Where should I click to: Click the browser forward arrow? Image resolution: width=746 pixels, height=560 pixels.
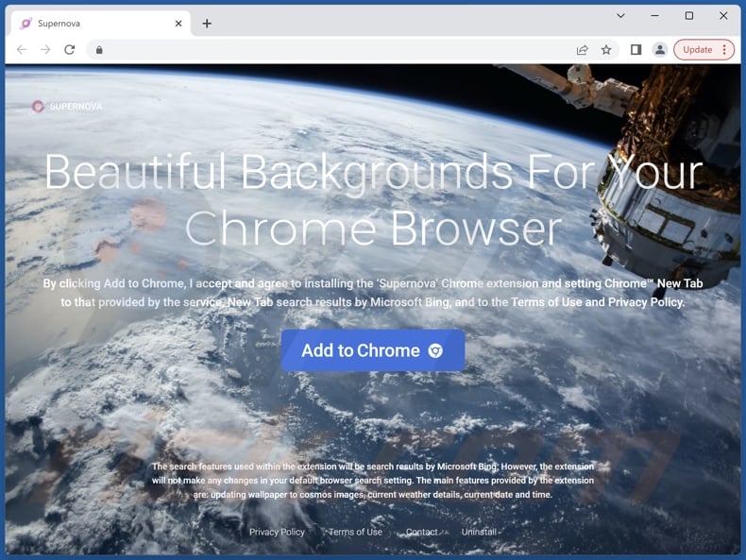tap(45, 49)
